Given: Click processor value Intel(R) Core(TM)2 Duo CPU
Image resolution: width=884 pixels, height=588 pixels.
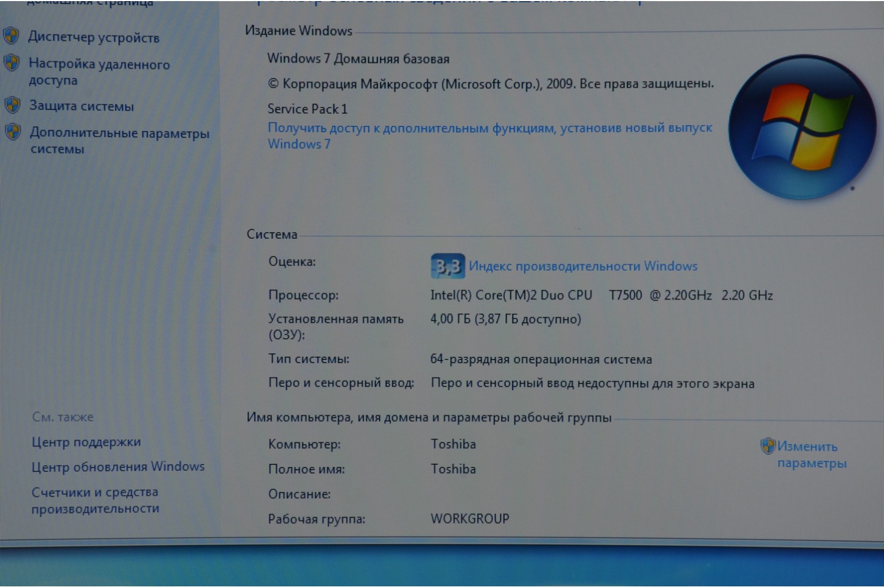Looking at the screenshot, I should pyautogui.click(x=511, y=295).
